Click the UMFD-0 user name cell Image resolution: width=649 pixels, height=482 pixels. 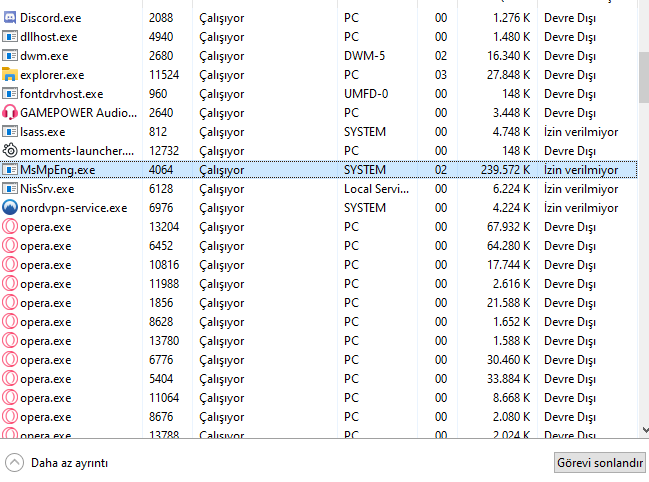366,94
